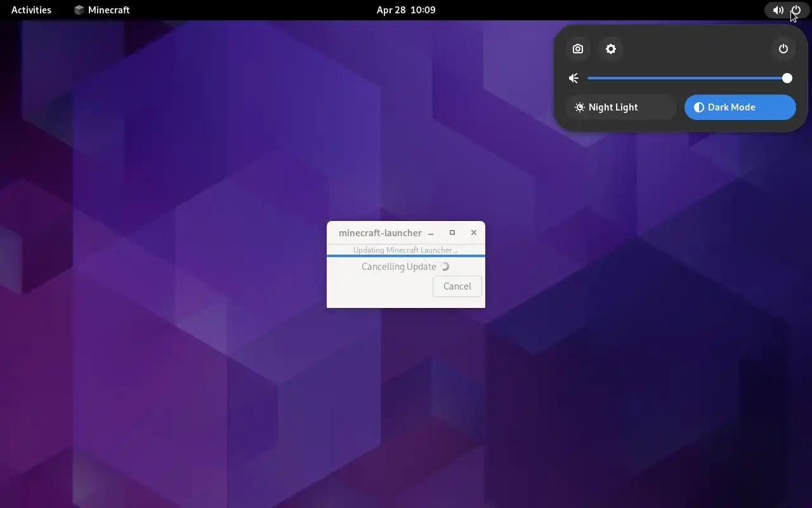Close the minecraft-launcher window

coord(474,233)
